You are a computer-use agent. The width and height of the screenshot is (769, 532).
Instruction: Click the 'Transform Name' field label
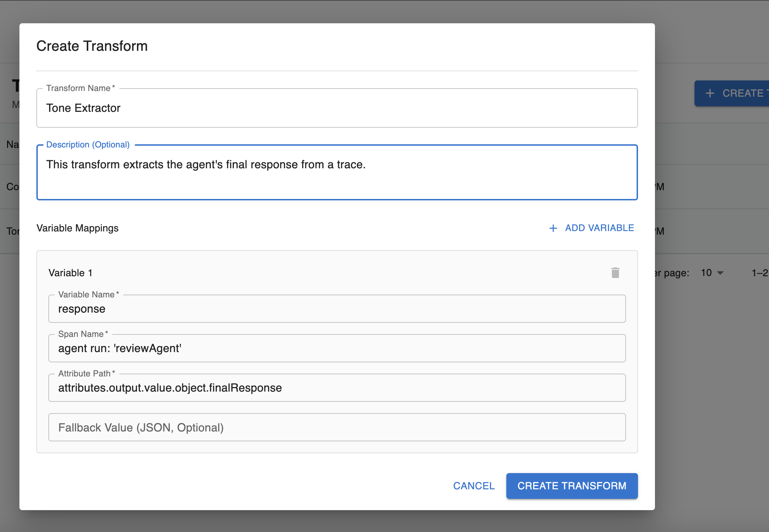(x=78, y=88)
